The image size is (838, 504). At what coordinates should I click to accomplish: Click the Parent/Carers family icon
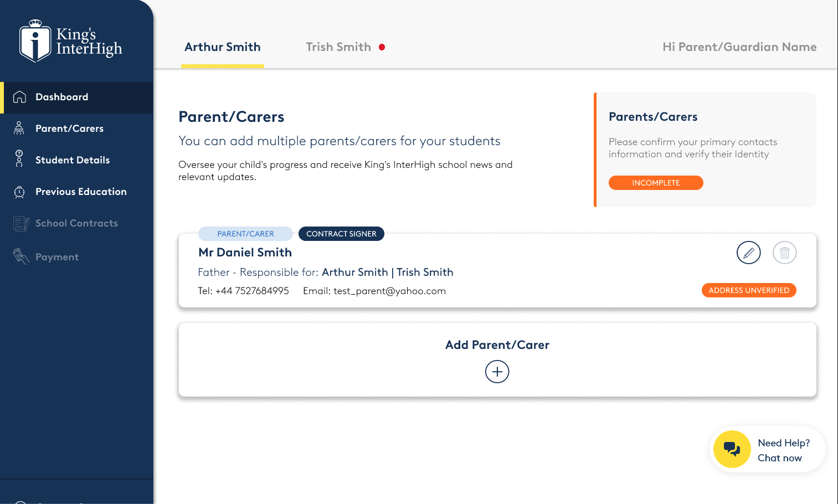[x=19, y=128]
